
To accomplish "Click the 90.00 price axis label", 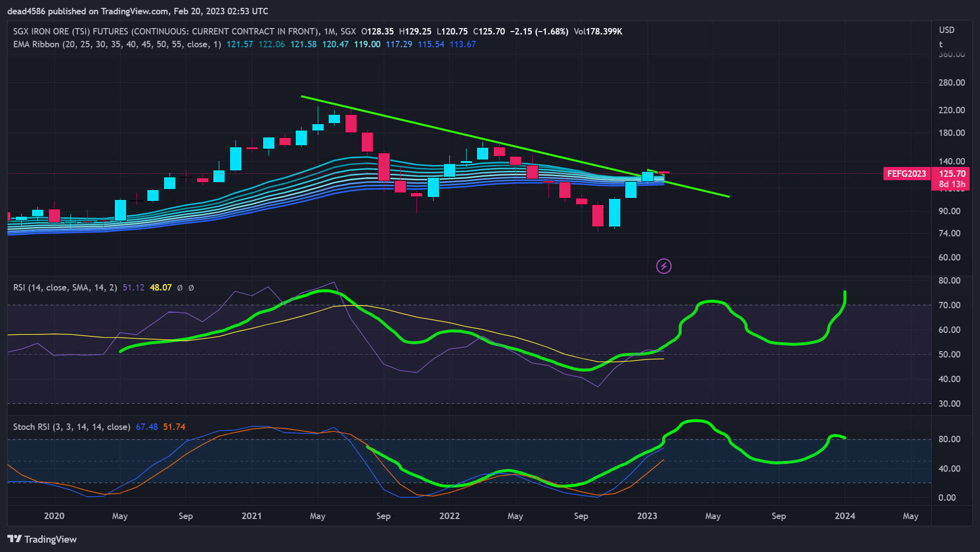I will (x=949, y=211).
